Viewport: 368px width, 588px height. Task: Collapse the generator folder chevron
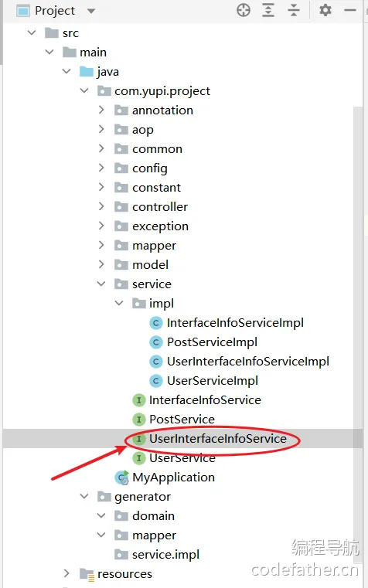click(84, 497)
